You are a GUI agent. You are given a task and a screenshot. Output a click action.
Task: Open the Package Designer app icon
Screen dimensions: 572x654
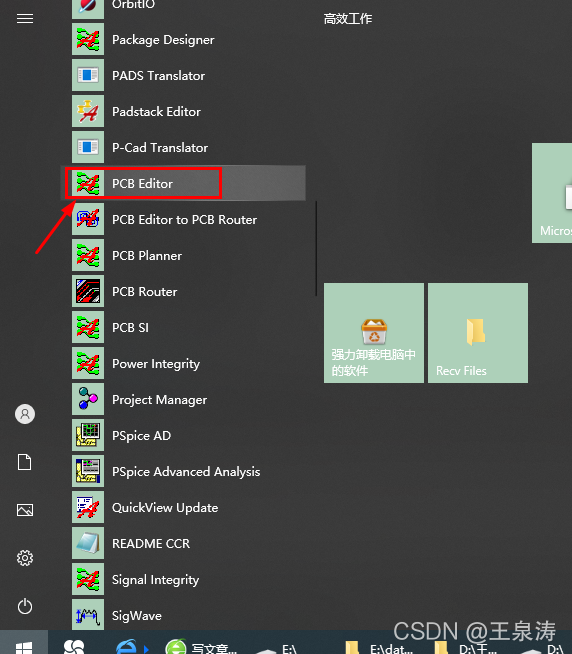(88, 40)
